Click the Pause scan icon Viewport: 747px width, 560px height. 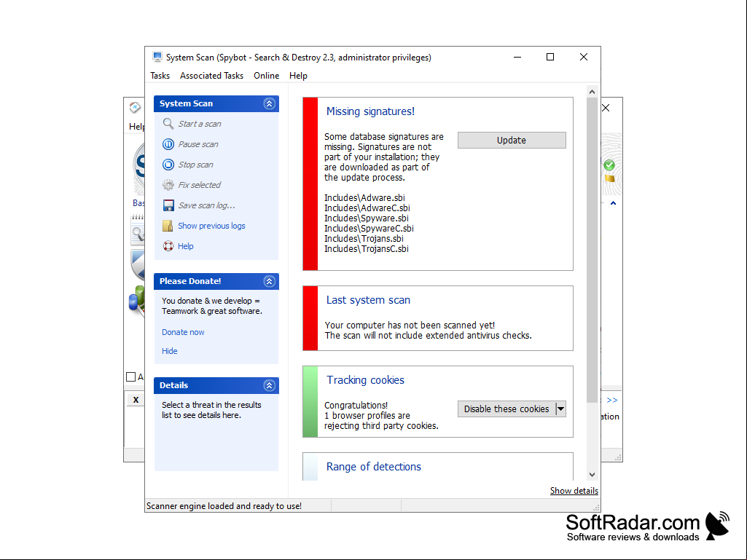168,144
